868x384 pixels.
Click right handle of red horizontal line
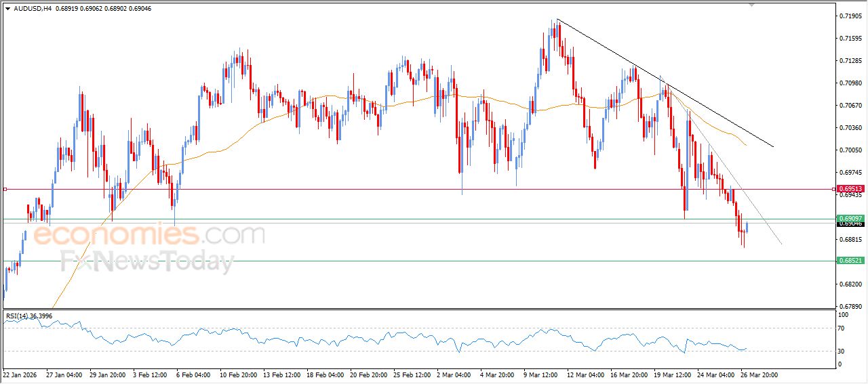[834, 190]
